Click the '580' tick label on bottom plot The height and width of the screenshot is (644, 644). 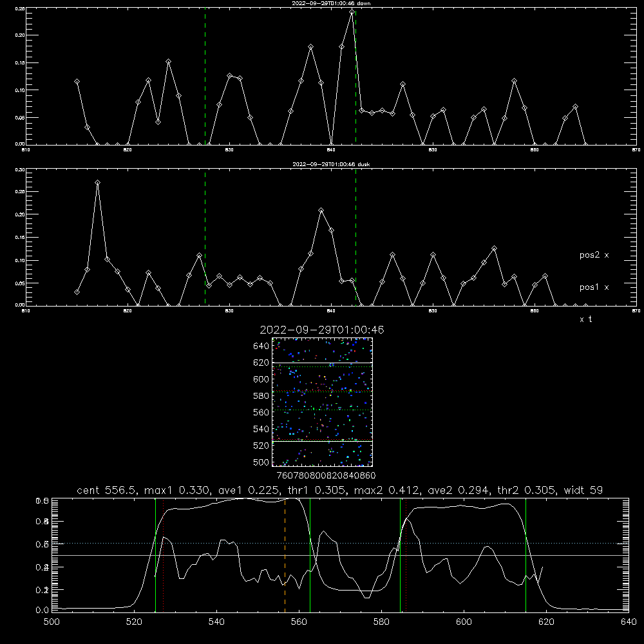coord(381,622)
